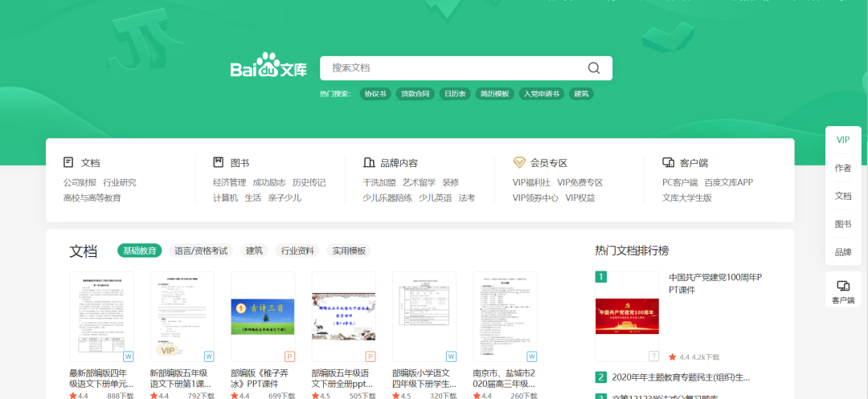Open VIP免费专区 link
This screenshot has height=399, width=868.
tap(579, 182)
